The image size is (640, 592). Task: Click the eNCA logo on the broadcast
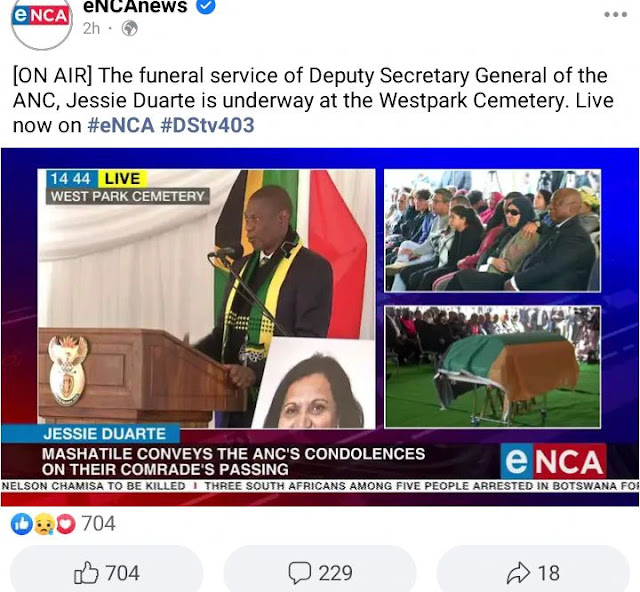(553, 461)
